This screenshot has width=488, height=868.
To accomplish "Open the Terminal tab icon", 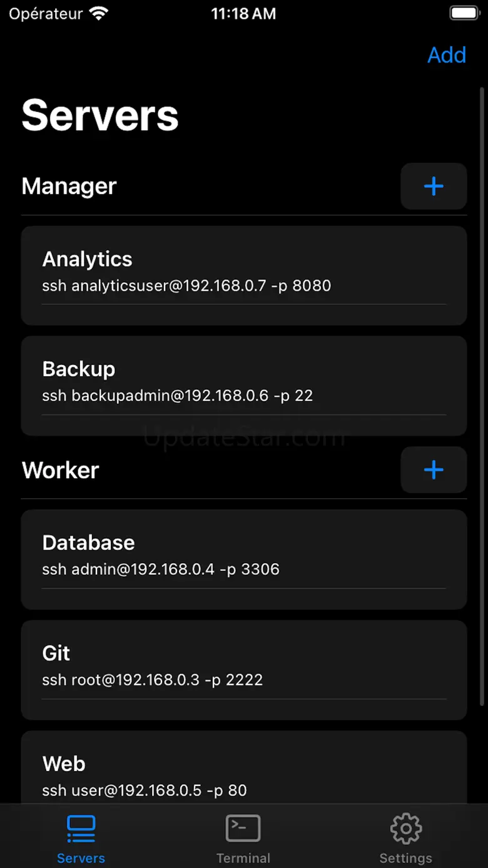I will point(243,829).
